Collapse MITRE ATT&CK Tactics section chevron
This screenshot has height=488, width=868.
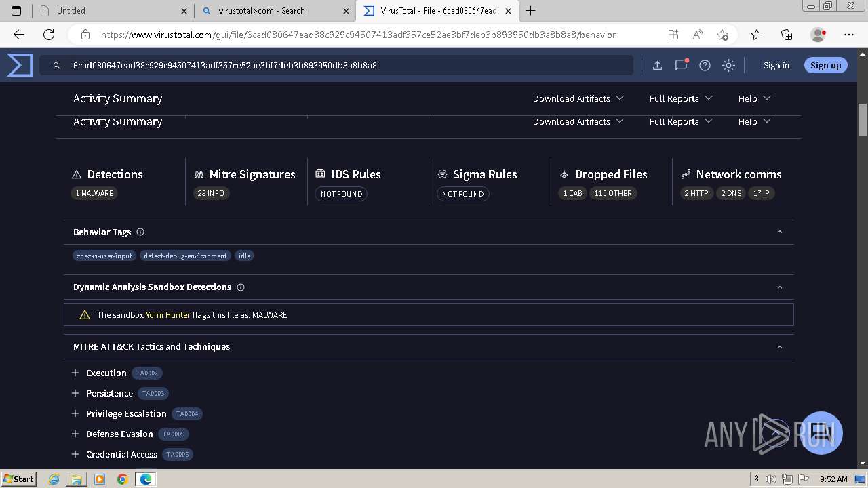tap(779, 347)
